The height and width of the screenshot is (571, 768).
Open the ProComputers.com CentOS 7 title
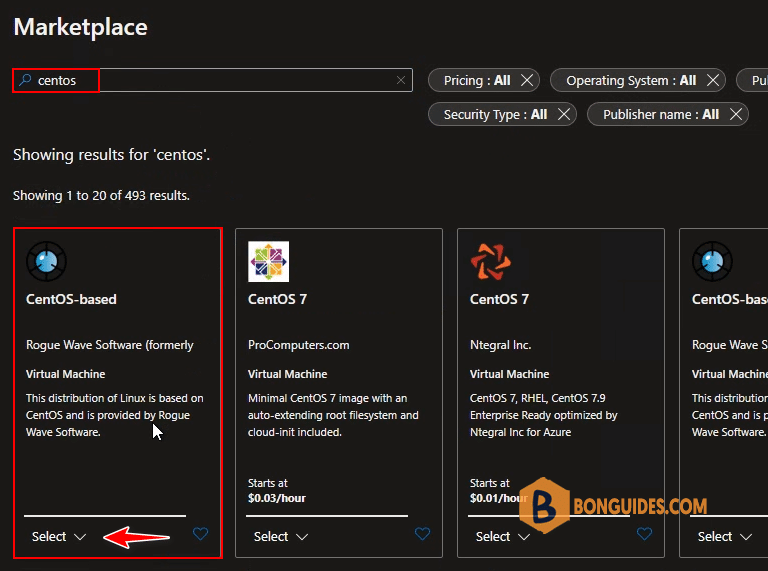pos(277,299)
